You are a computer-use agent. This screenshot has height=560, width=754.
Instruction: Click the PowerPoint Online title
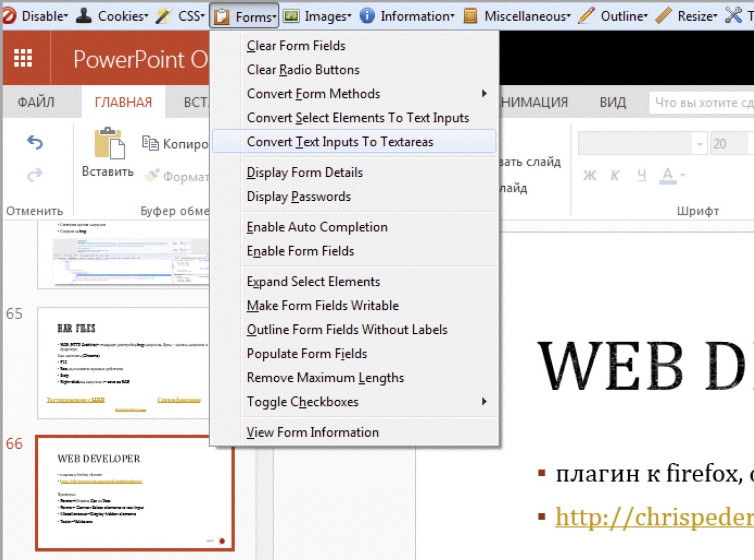pos(140,59)
